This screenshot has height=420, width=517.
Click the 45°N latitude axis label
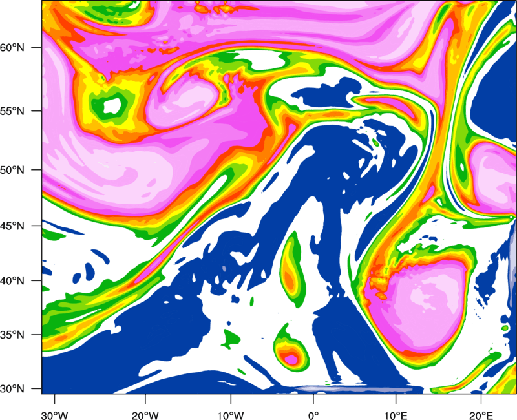click(12, 226)
